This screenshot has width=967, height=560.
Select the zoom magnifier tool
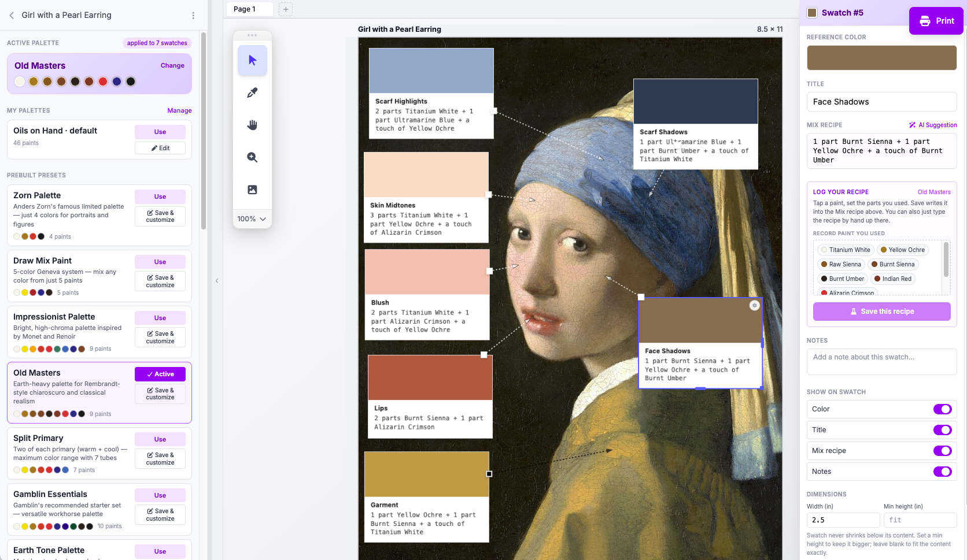click(252, 157)
